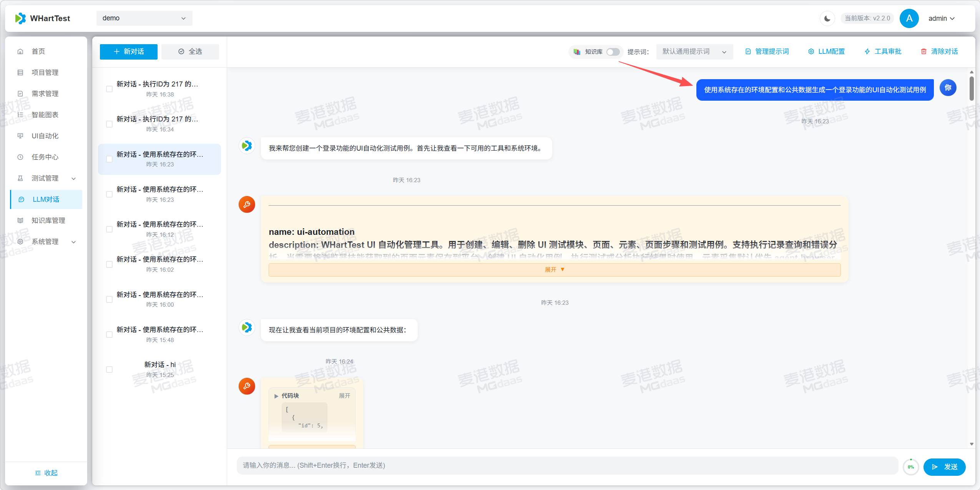Click the message input field

pos(567,465)
